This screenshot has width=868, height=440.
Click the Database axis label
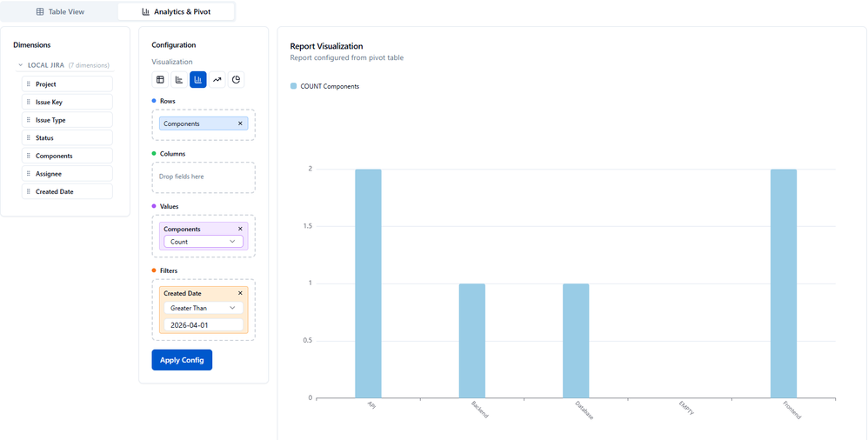[584, 410]
